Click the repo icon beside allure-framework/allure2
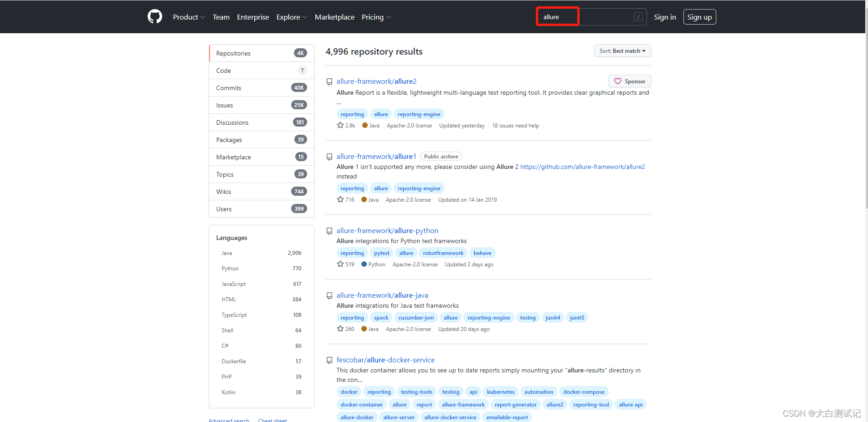 point(329,82)
